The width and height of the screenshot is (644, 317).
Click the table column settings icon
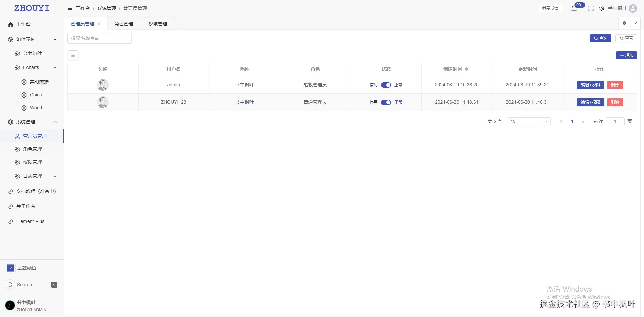tap(73, 55)
